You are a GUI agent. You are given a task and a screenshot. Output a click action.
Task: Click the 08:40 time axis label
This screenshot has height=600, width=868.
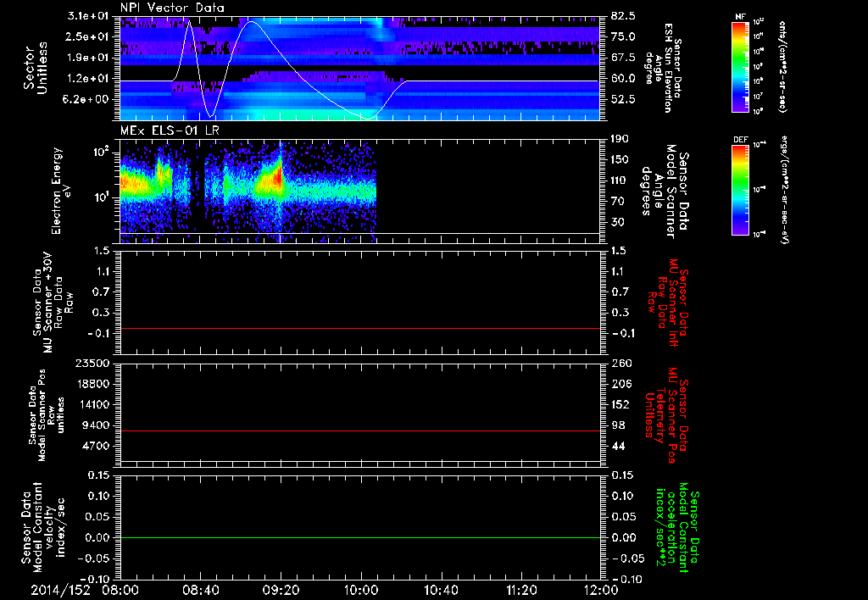[x=200, y=590]
